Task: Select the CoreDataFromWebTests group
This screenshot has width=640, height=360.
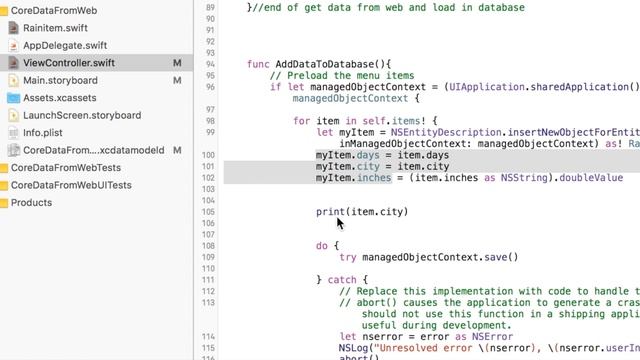Action: [x=66, y=168]
